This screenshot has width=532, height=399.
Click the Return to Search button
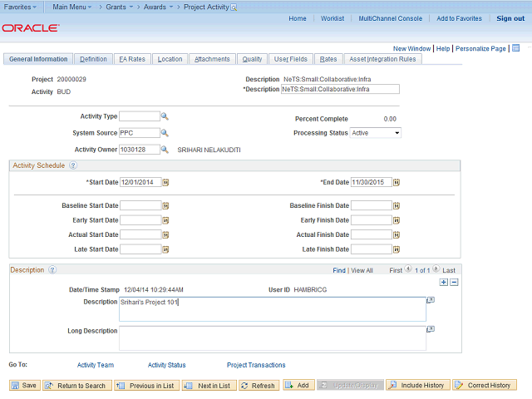(76, 386)
